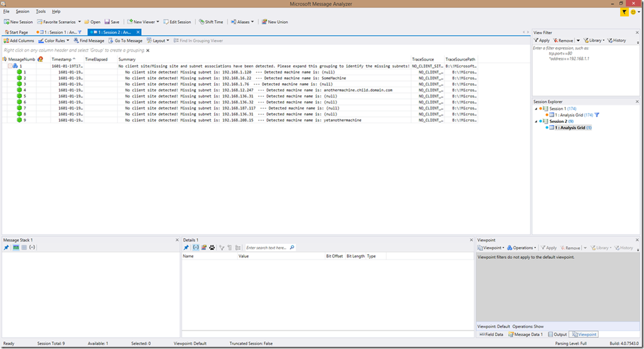Open the Session menu

point(23,12)
